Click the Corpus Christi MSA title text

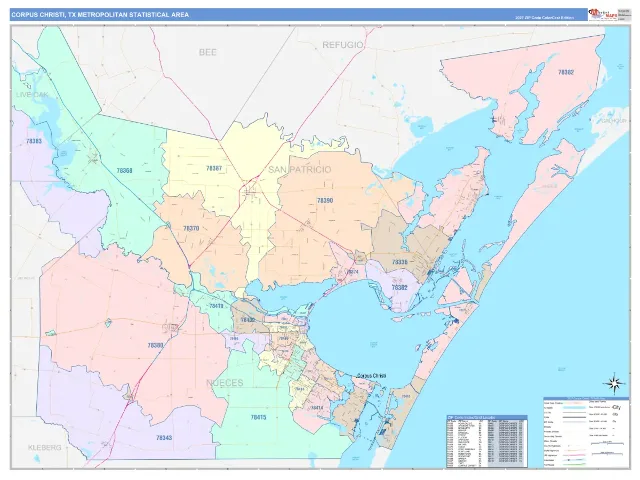[x=100, y=15]
